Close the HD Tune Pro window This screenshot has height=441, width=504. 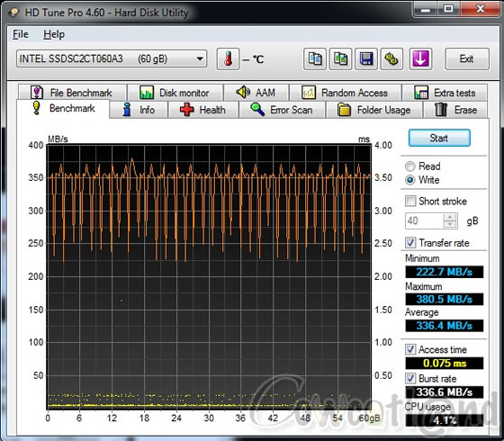[x=481, y=9]
